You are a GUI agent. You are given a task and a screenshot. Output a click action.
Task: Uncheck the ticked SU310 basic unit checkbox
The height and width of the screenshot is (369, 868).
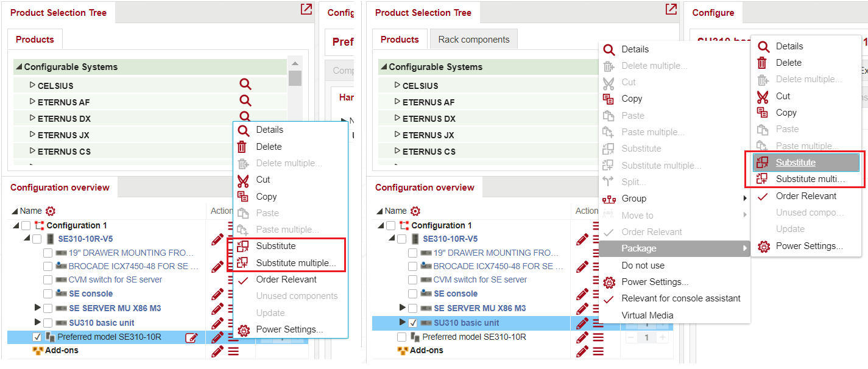point(413,323)
